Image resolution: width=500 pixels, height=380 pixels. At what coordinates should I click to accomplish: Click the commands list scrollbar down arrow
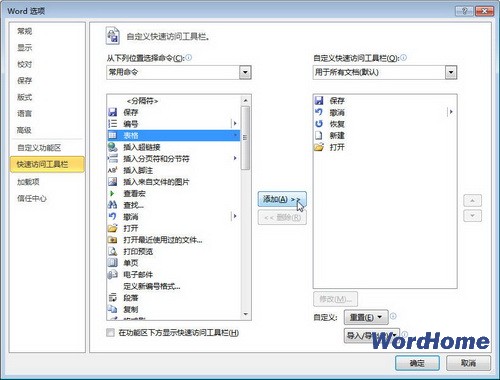pyautogui.click(x=246, y=314)
